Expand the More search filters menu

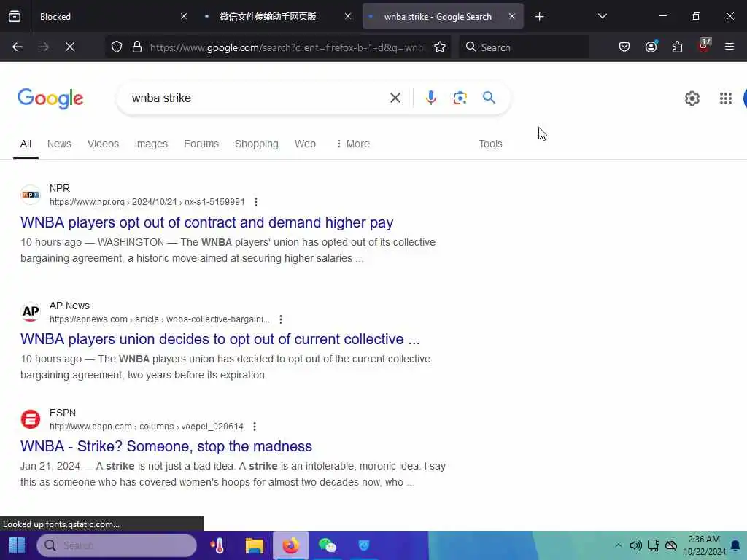point(353,144)
